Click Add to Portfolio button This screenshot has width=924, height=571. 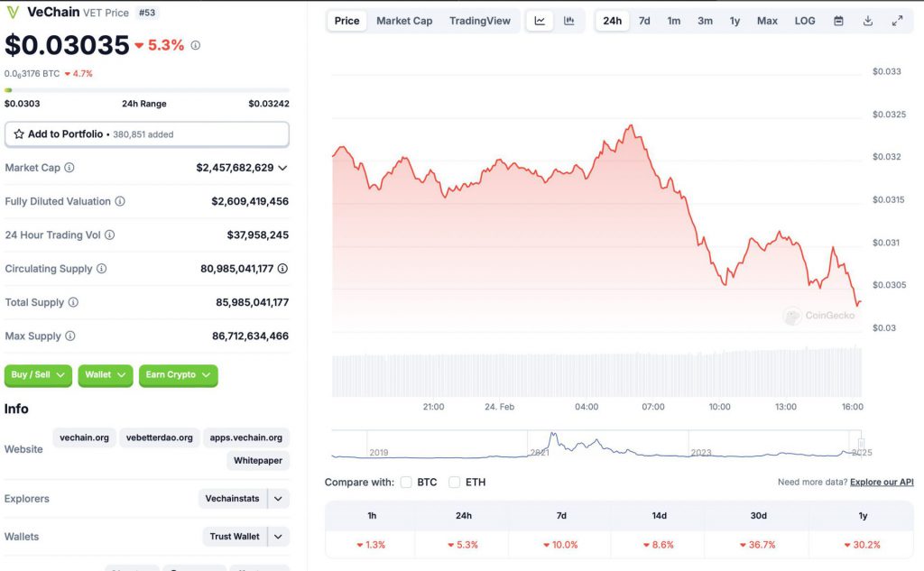point(147,134)
